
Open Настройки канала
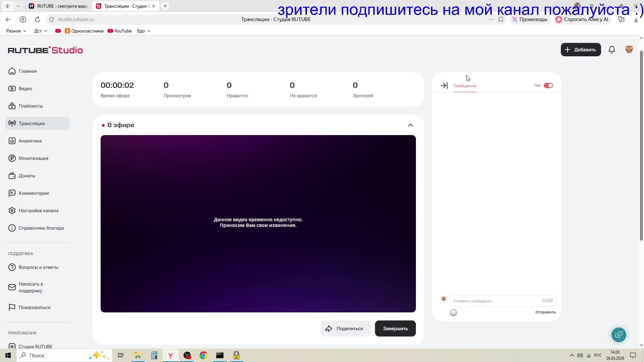click(x=39, y=210)
